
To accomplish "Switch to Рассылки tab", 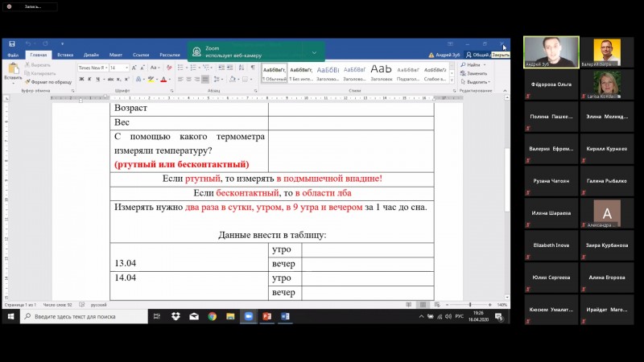I will click(x=170, y=55).
